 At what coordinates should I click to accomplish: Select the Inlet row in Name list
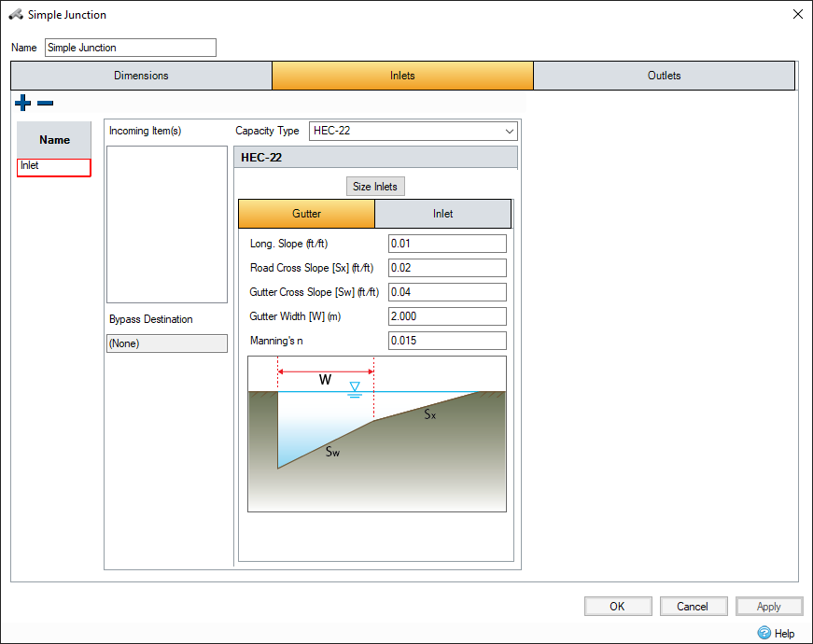point(54,167)
